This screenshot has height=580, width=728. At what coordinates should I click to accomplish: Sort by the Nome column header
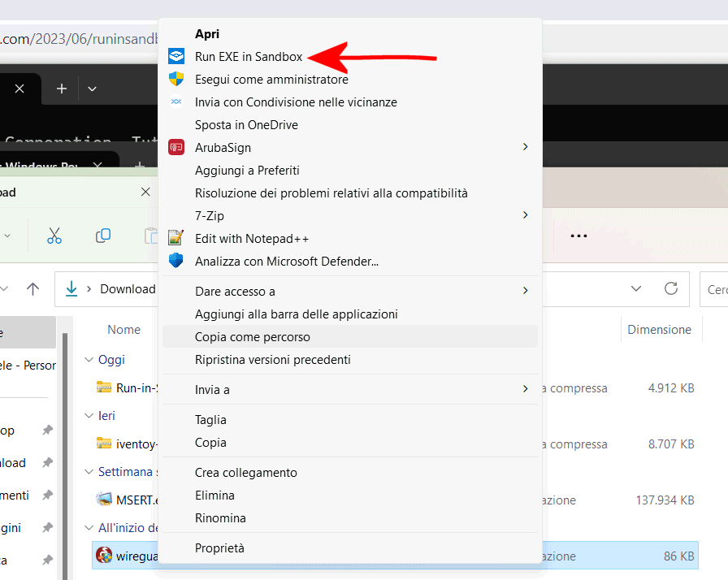(x=124, y=330)
